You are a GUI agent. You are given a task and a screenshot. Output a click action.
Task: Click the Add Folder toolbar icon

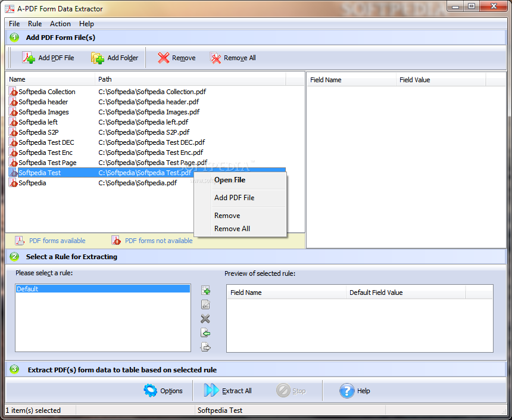tap(97, 58)
